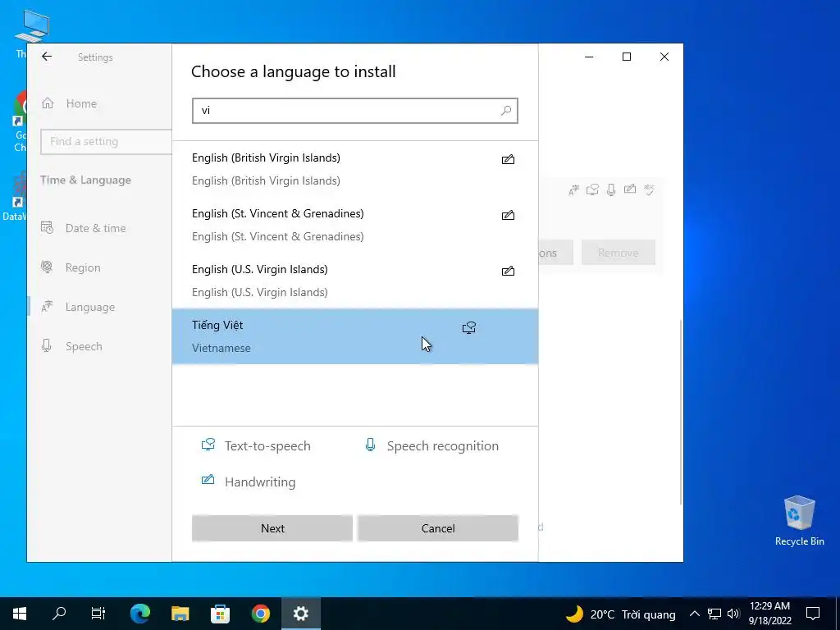The height and width of the screenshot is (630, 840).
Task: Click handwriting icon for St. Vincent & Grenadines
Action: click(508, 215)
